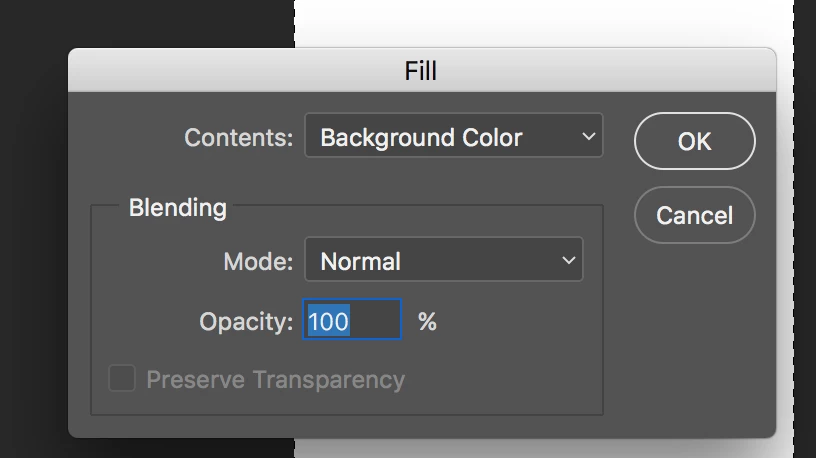Click the Blending group label

tap(177, 208)
